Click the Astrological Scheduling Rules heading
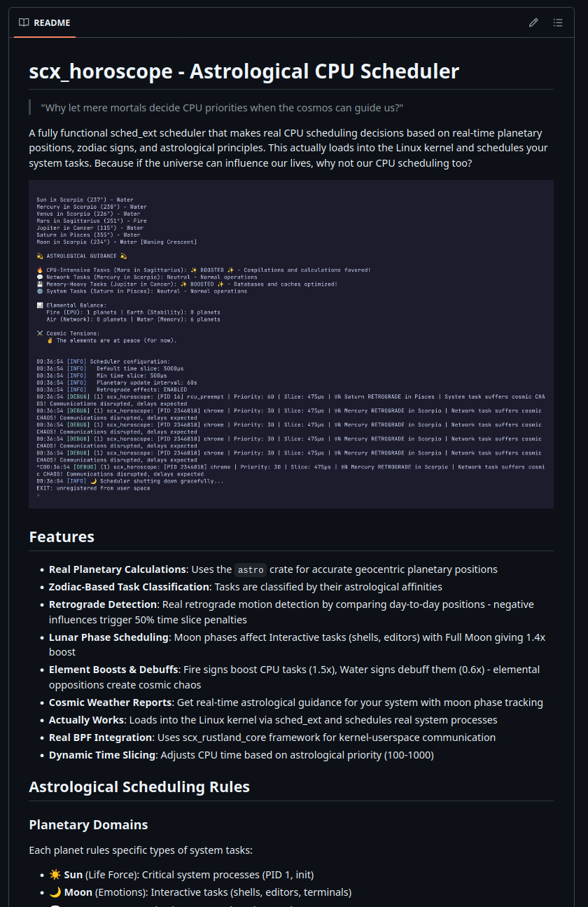The width and height of the screenshot is (588, 907). (x=139, y=787)
